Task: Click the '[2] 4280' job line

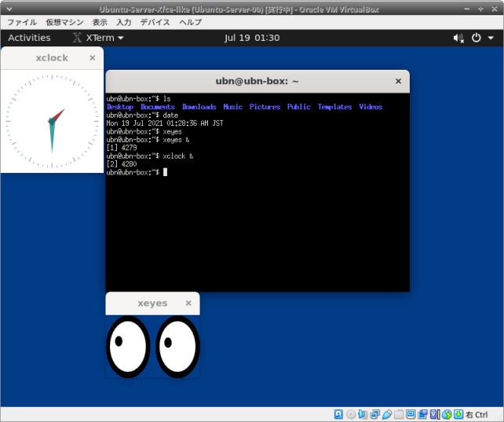Action: 122,164
